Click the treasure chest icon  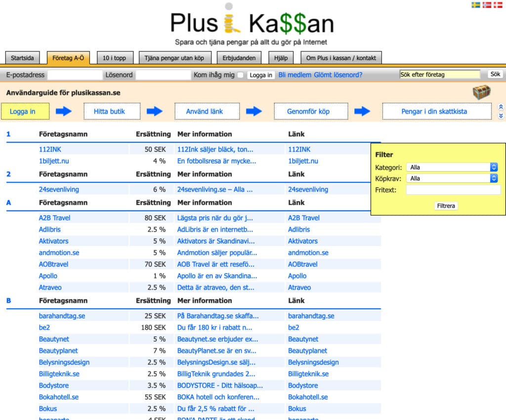point(481,92)
